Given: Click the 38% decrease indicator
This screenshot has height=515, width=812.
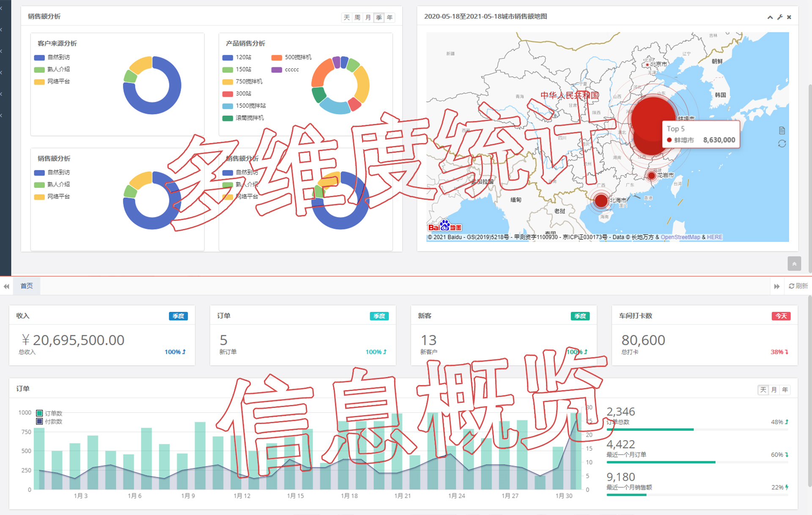Looking at the screenshot, I should [x=779, y=352].
